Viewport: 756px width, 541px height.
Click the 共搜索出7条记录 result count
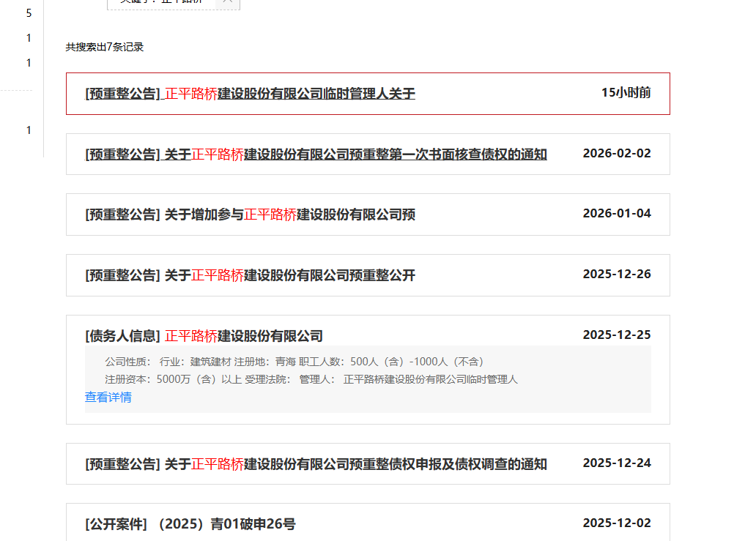coord(105,47)
